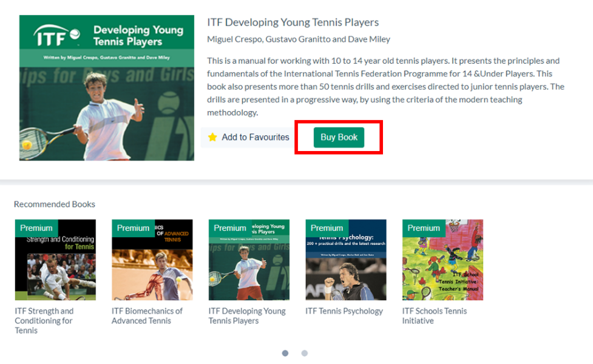Go to second carousel page dot

pos(305,353)
